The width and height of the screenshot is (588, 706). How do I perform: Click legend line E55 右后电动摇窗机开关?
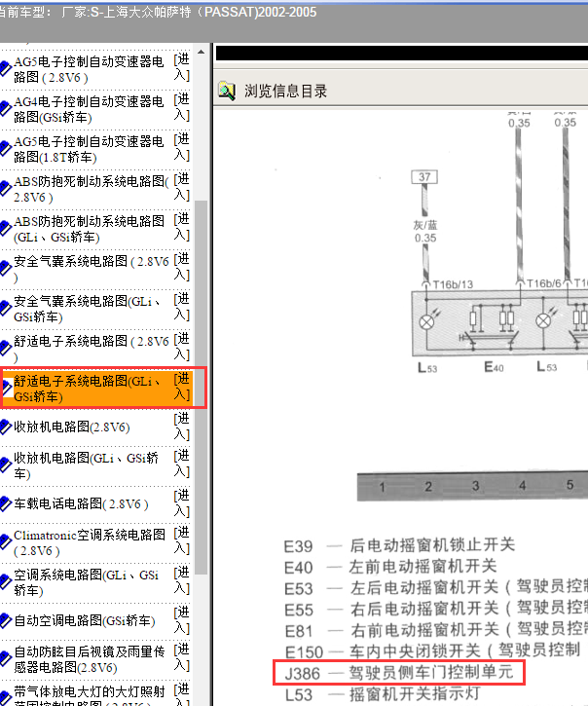436,610
